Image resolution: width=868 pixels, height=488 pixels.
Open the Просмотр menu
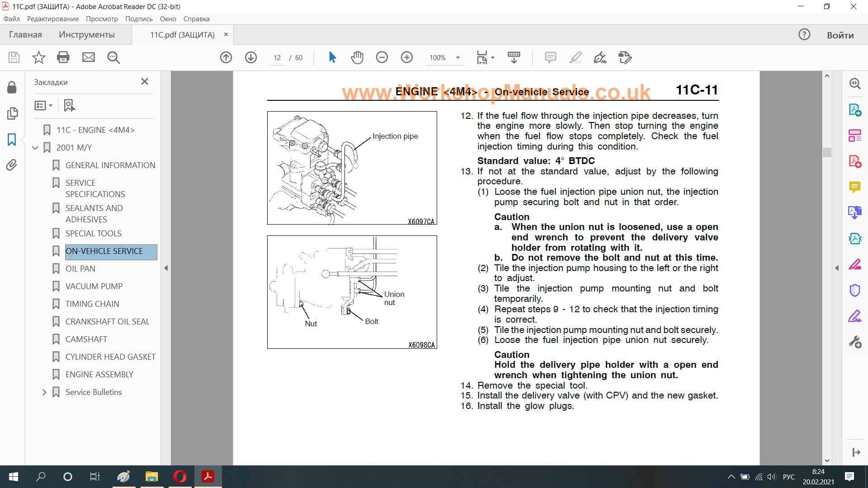pos(102,19)
